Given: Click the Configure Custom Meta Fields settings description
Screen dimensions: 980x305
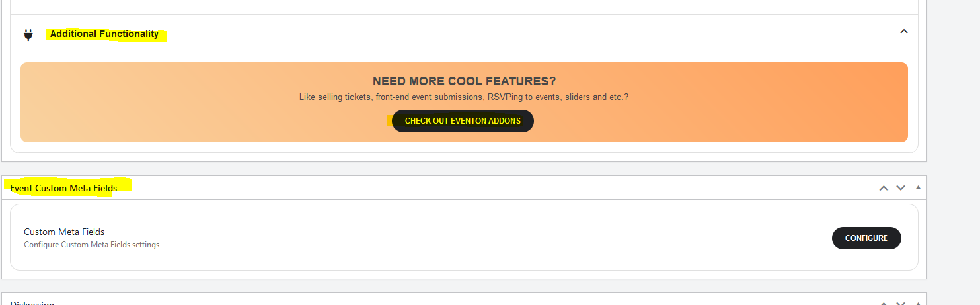Looking at the screenshot, I should [x=91, y=245].
